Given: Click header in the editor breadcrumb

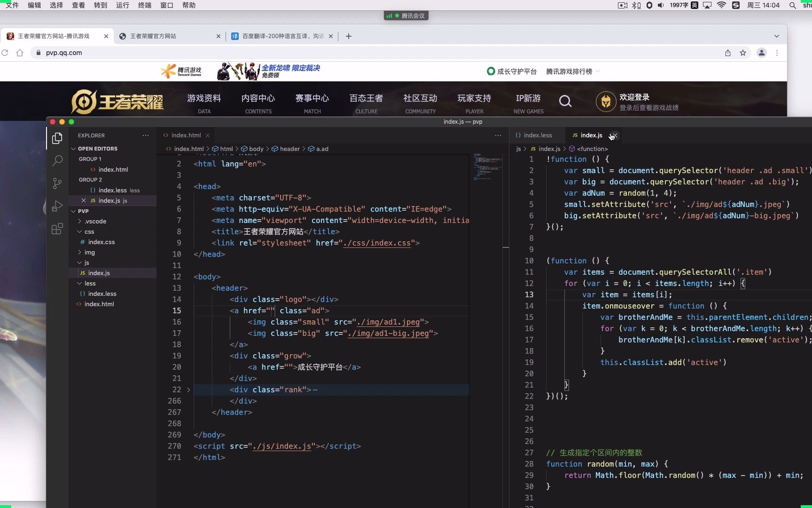Looking at the screenshot, I should [286, 149].
